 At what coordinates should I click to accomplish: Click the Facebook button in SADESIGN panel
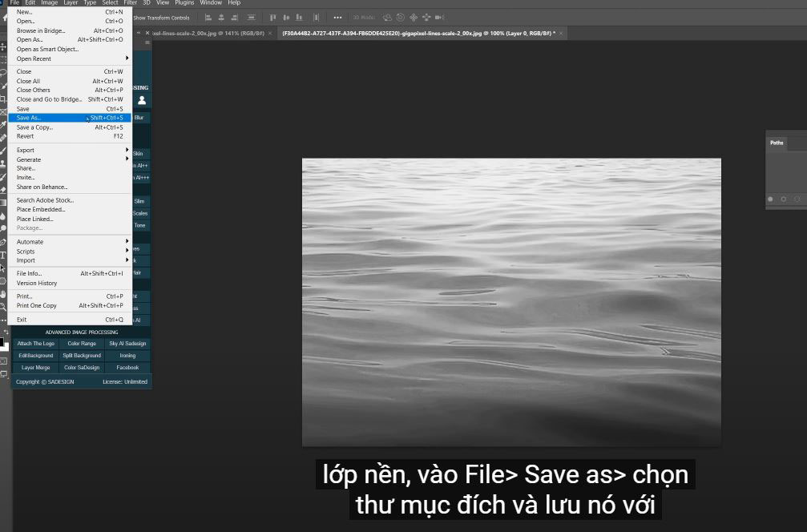[127, 368]
